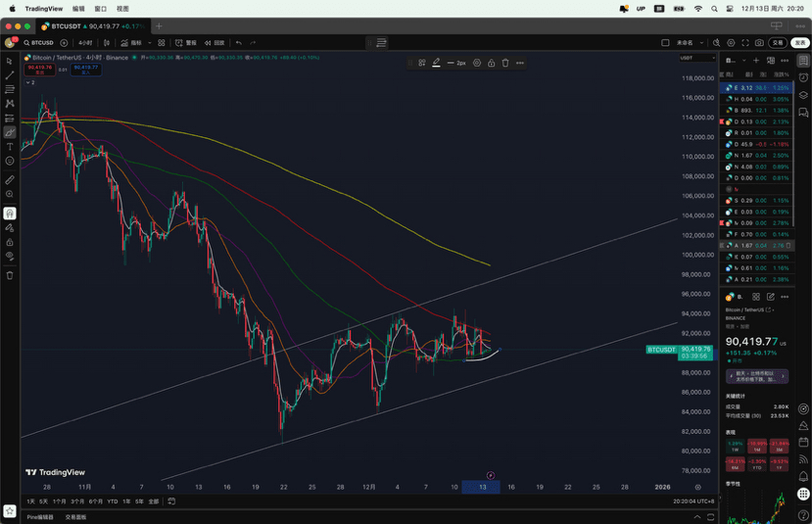
Task: Remove objects with left toolbar trash icon
Action: 10,275
